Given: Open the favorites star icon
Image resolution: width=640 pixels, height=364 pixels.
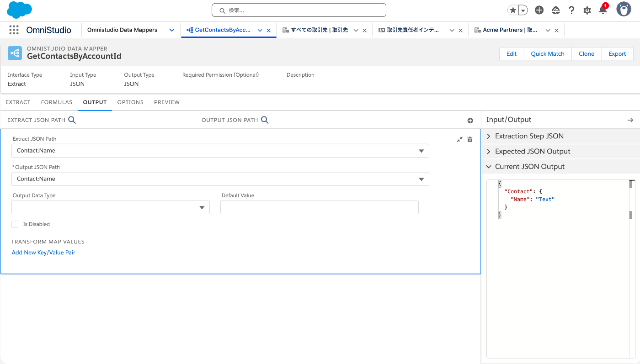Looking at the screenshot, I should coord(513,10).
